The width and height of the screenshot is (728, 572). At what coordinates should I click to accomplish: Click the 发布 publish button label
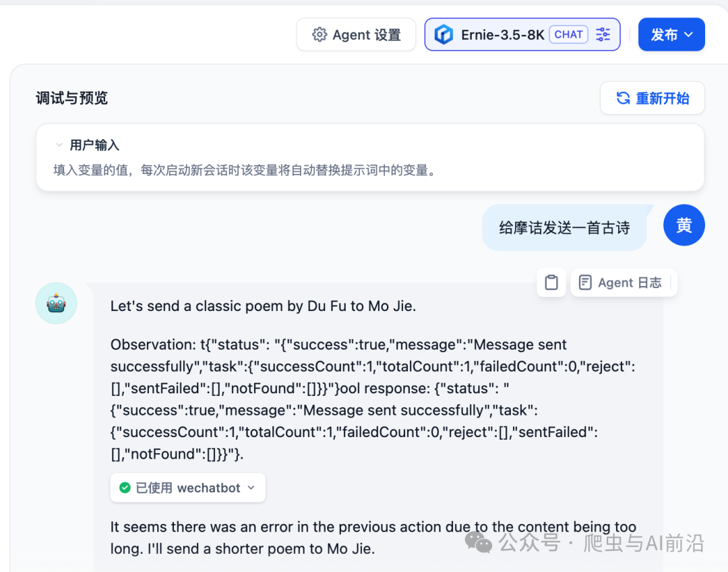point(663,35)
